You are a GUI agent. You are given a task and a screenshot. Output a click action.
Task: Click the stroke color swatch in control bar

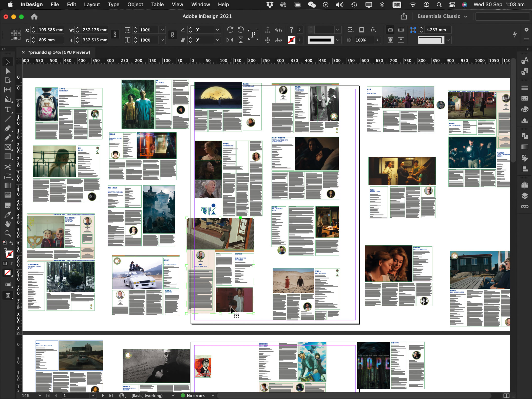291,40
